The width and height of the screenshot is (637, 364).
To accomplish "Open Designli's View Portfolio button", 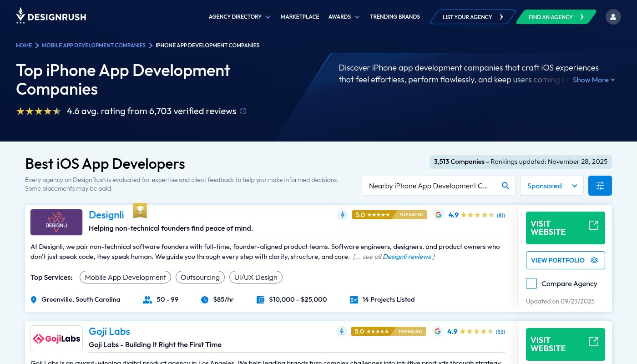I will tap(565, 260).
